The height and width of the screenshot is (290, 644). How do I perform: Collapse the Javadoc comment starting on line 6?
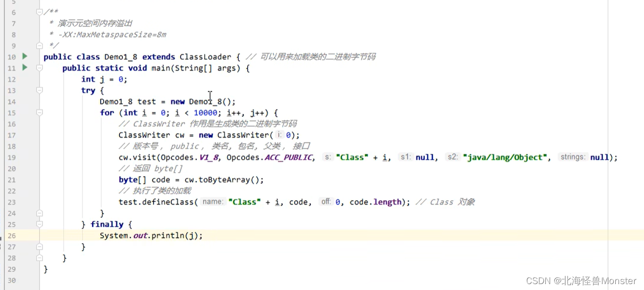coord(39,12)
